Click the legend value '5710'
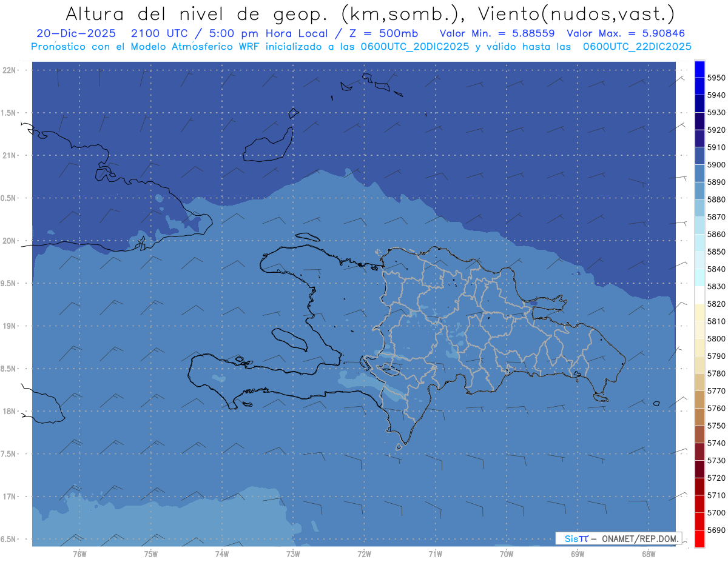Image resolution: width=728 pixels, height=562 pixels. pyautogui.click(x=716, y=495)
